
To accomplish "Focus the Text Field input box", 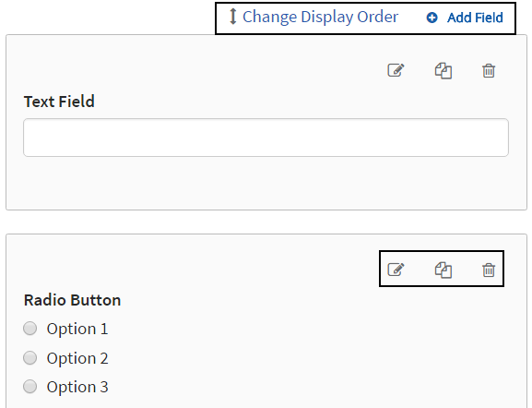I will pos(266,138).
